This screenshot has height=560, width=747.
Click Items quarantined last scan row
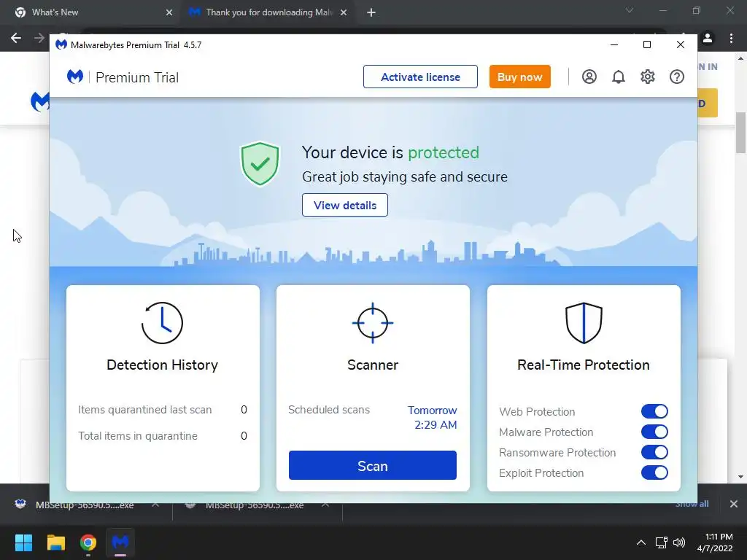pyautogui.click(x=163, y=410)
